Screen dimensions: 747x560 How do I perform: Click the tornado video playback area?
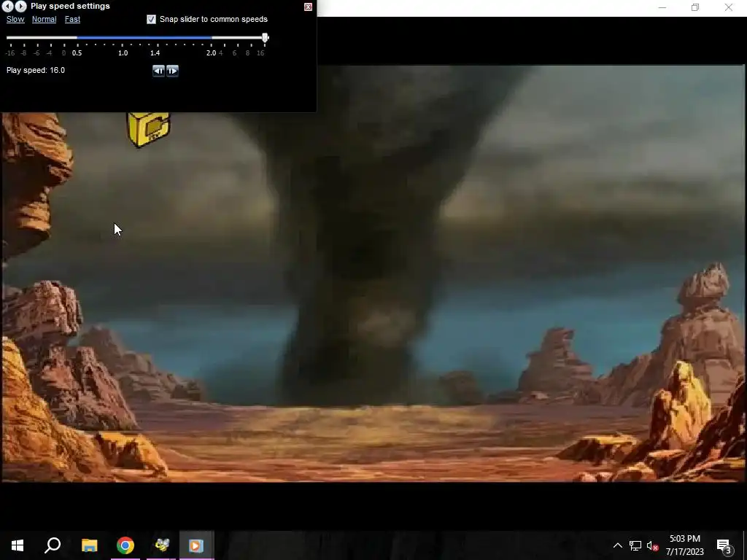[373, 273]
